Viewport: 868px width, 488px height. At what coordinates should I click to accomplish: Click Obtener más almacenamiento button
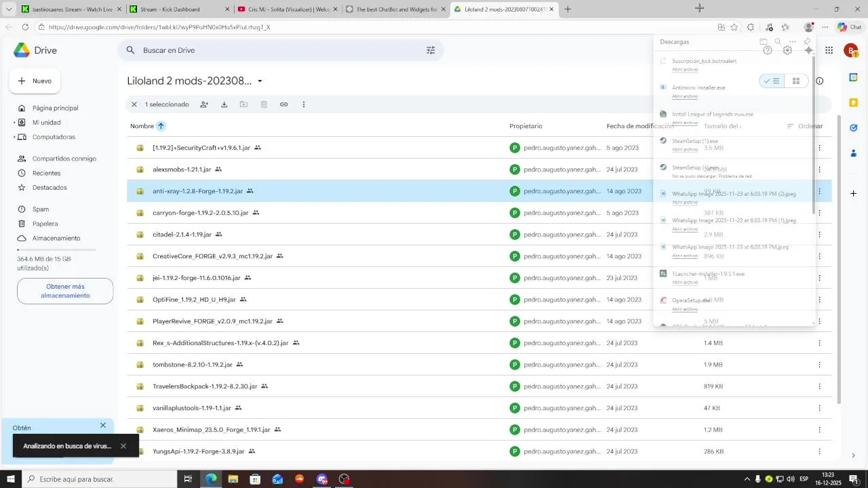click(65, 291)
